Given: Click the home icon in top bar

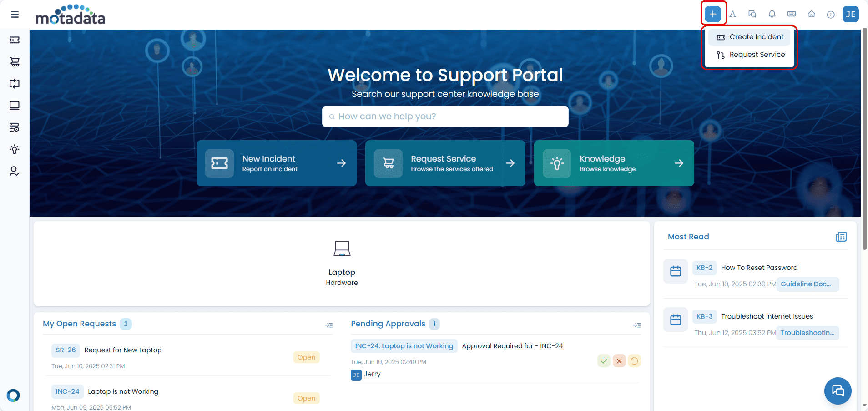Looking at the screenshot, I should (x=811, y=14).
